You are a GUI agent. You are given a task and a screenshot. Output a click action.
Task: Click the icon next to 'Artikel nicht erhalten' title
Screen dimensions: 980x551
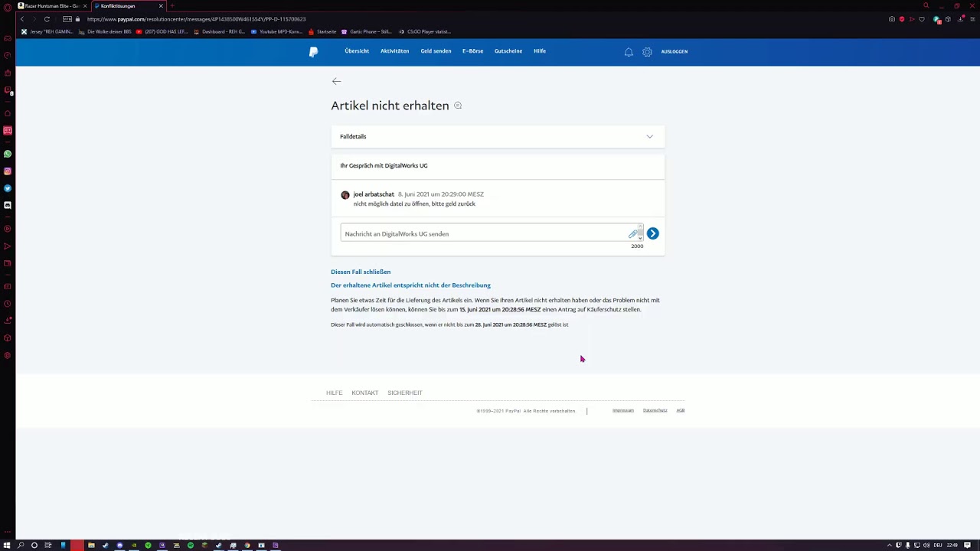click(458, 106)
